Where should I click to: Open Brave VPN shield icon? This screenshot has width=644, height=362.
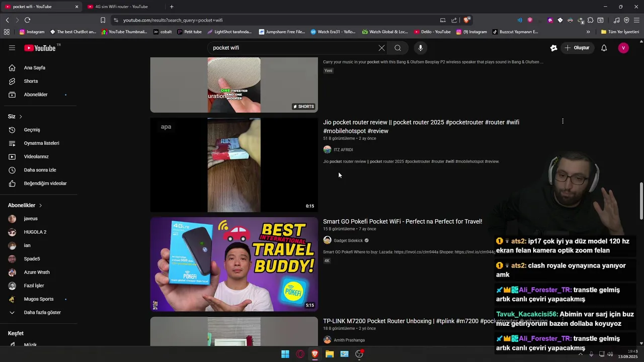[x=626, y=20]
